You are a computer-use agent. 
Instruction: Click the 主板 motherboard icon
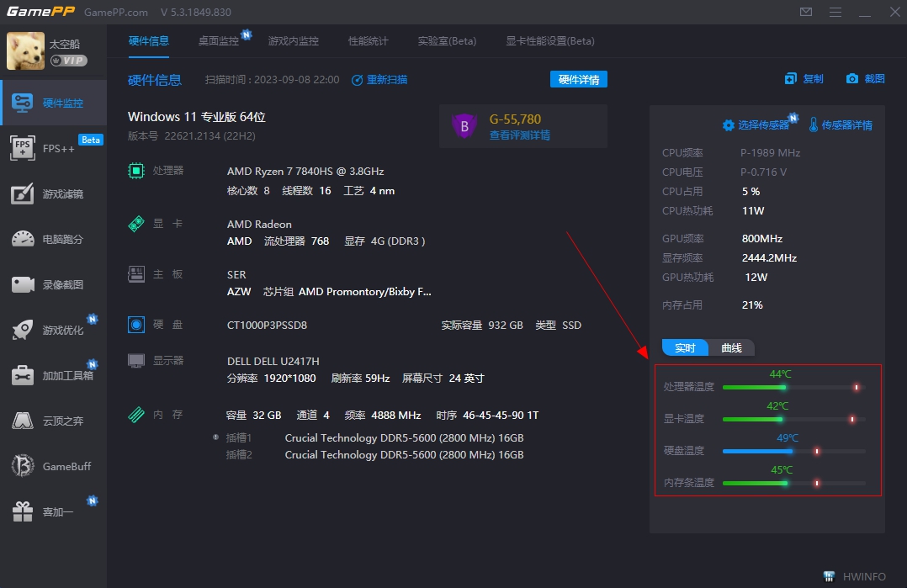[x=136, y=274]
